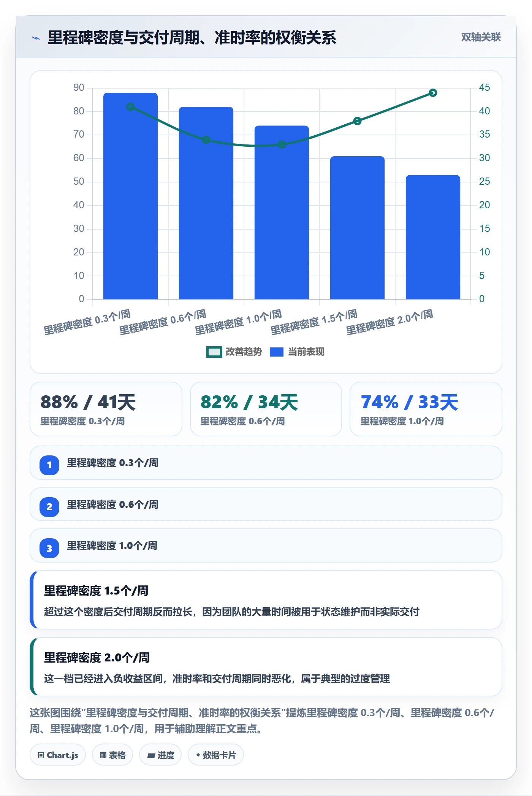Select the bar for 里程碑密度 0.6个/周
Screen dimensions: 532x796
(x=206, y=203)
